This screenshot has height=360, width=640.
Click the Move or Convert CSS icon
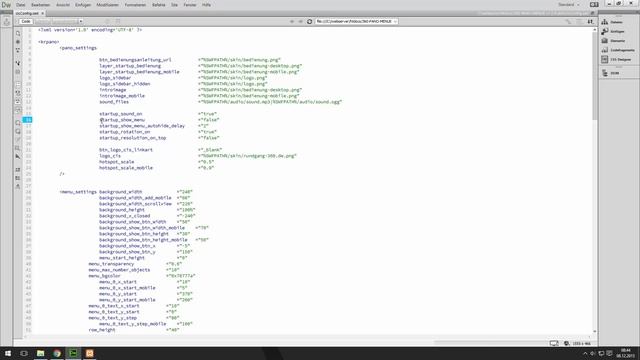point(18,157)
